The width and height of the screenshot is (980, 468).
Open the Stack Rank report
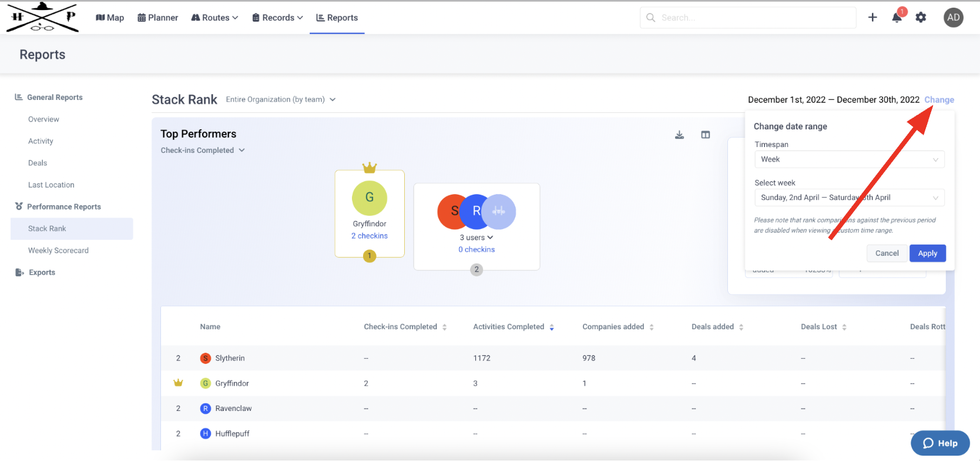[x=72, y=229]
